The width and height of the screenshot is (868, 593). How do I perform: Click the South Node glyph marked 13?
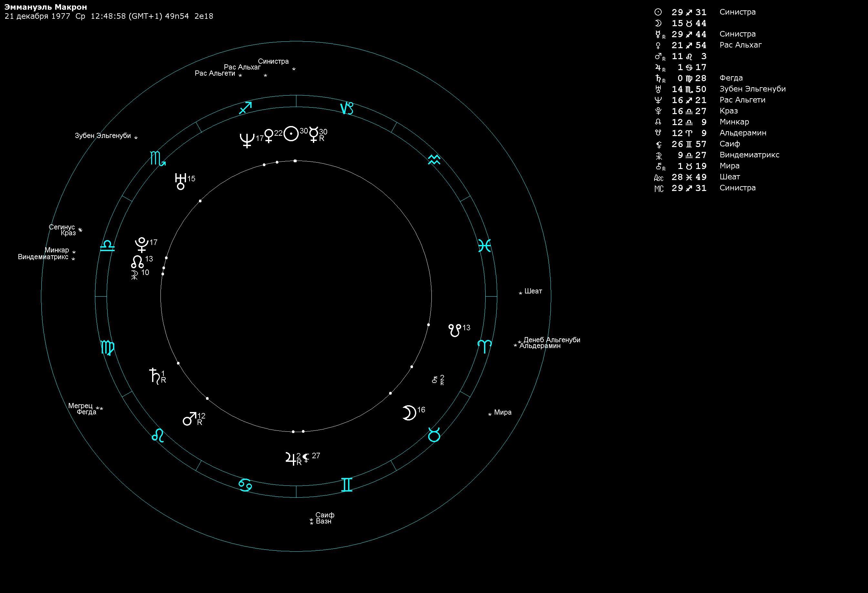pos(455,330)
